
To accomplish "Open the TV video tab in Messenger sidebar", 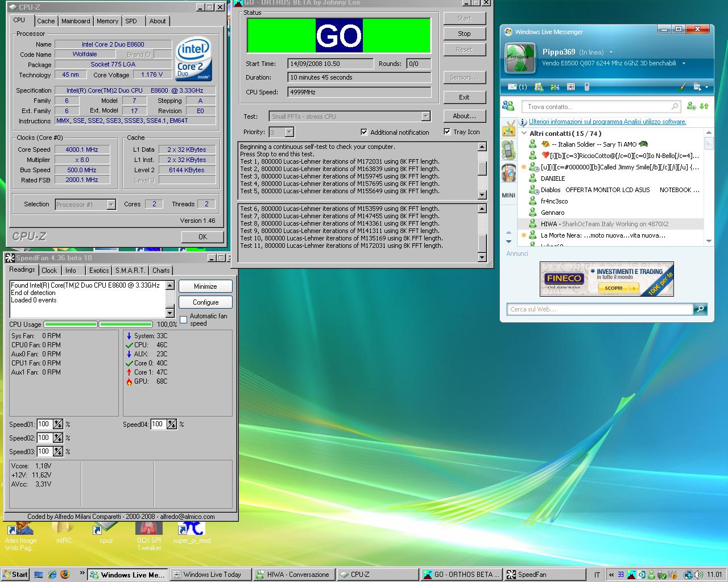I will pos(508,128).
